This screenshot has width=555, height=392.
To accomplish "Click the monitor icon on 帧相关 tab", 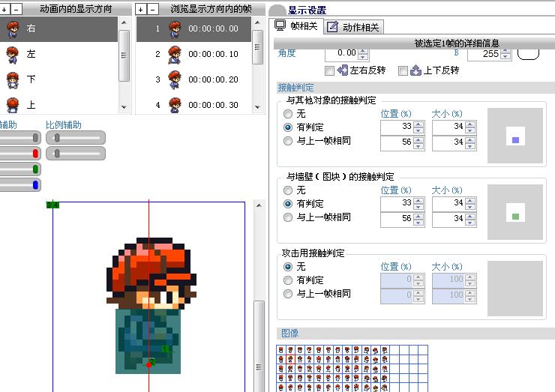I will 280,25.
